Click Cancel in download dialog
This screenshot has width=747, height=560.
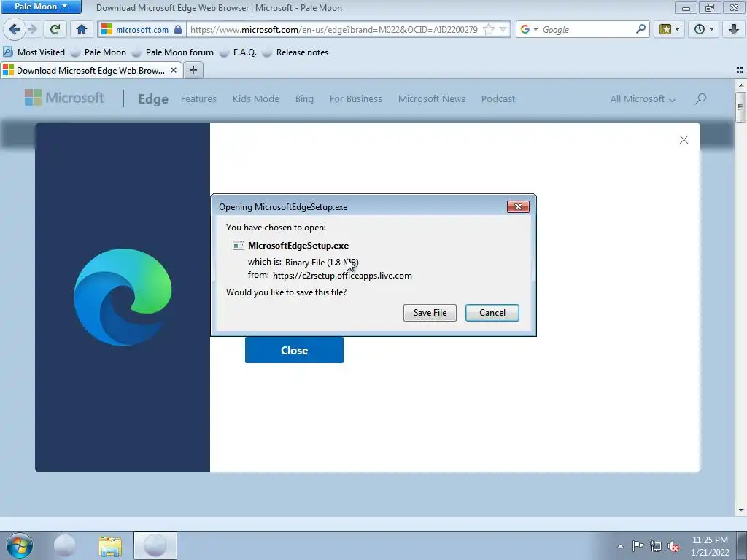pos(492,312)
